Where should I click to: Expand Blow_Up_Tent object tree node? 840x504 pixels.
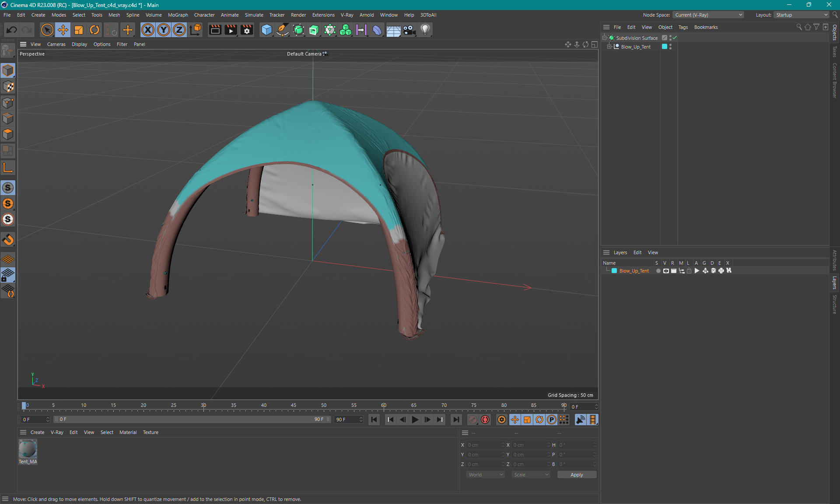[x=609, y=47]
